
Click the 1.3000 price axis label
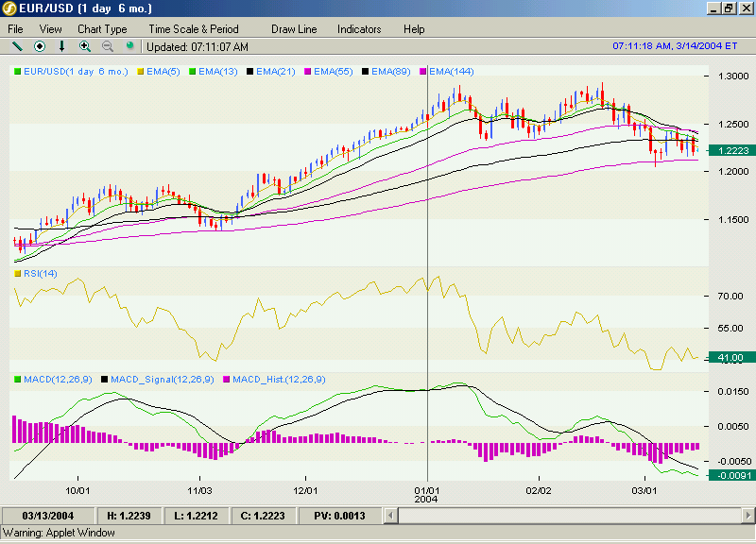733,76
